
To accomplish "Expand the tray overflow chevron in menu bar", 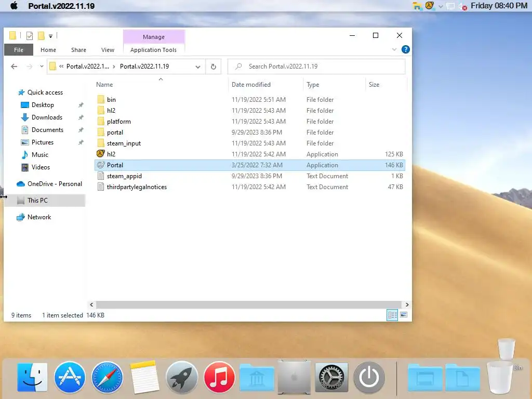I will click(x=441, y=6).
